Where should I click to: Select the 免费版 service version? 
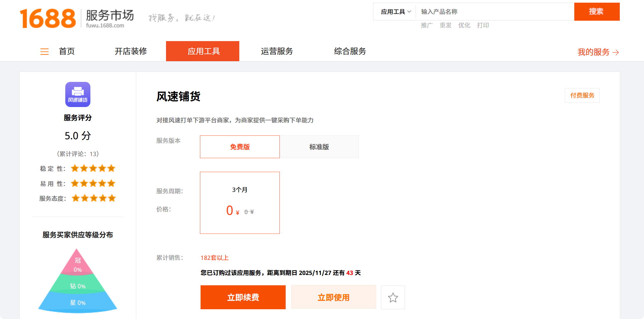pos(240,147)
